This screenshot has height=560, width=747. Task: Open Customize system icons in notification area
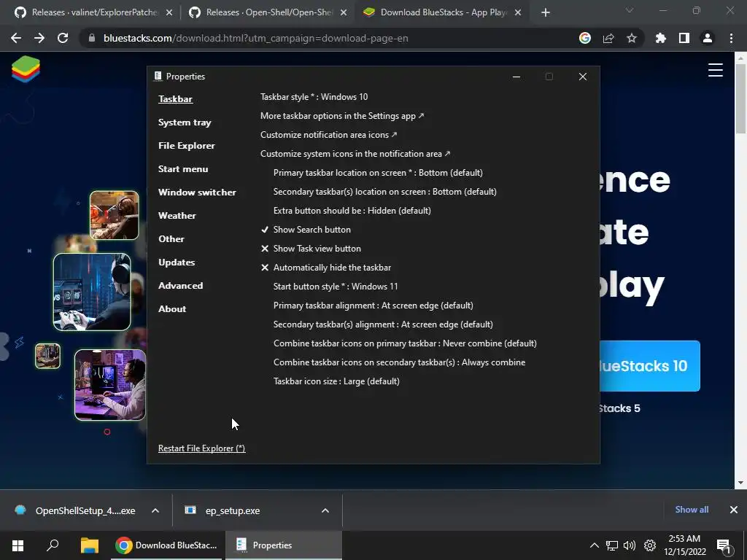(x=355, y=154)
